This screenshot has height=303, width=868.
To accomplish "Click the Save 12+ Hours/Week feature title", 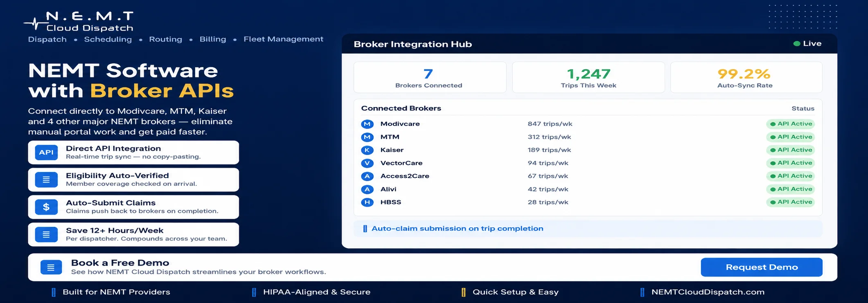I will coord(115,231).
